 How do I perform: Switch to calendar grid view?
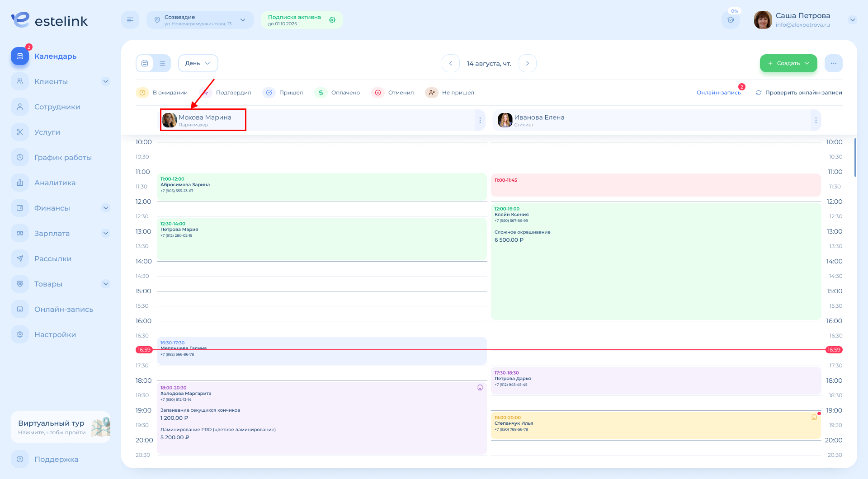coord(145,63)
